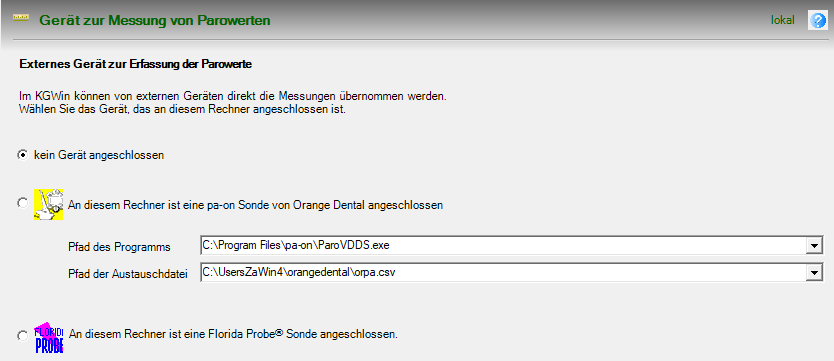Click the "lokal" label at top right
Image resolution: width=834 pixels, height=361 pixels.
783,20
